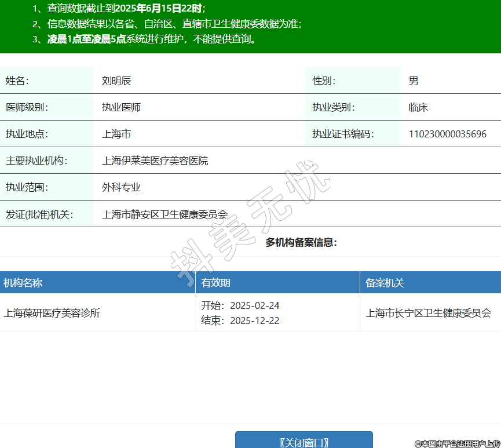This screenshot has width=501, height=448.
Task: Click the 临床 practice category value
Action: pyautogui.click(x=418, y=107)
